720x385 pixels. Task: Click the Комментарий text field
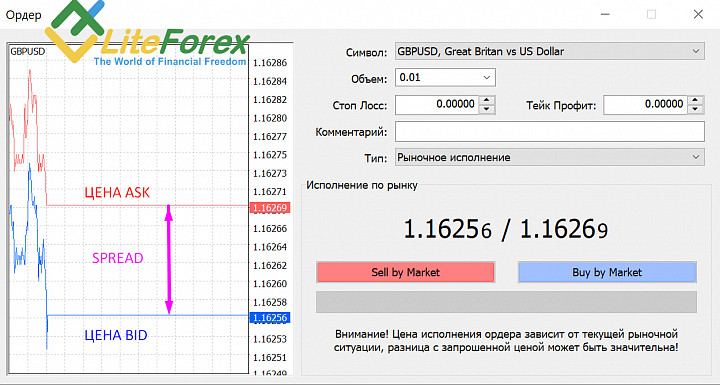point(550,132)
